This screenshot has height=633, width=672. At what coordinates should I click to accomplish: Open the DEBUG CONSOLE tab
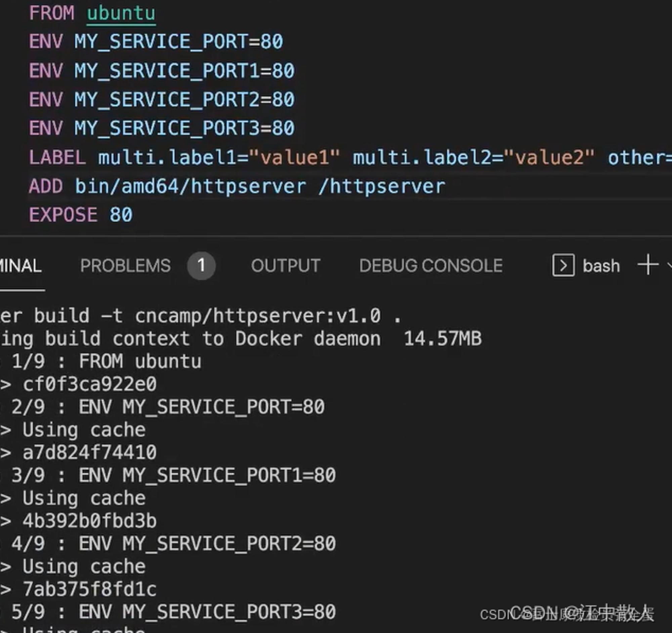click(431, 266)
